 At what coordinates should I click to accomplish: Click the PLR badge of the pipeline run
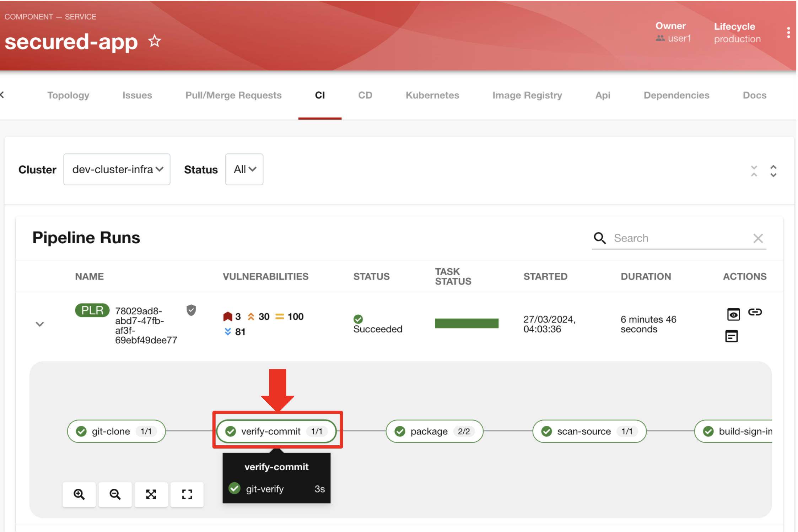92,310
